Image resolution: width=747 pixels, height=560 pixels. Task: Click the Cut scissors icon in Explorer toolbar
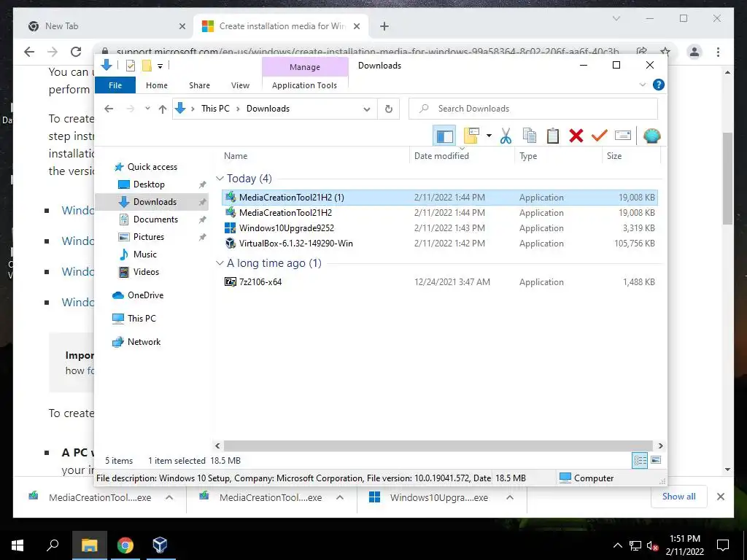[506, 136]
